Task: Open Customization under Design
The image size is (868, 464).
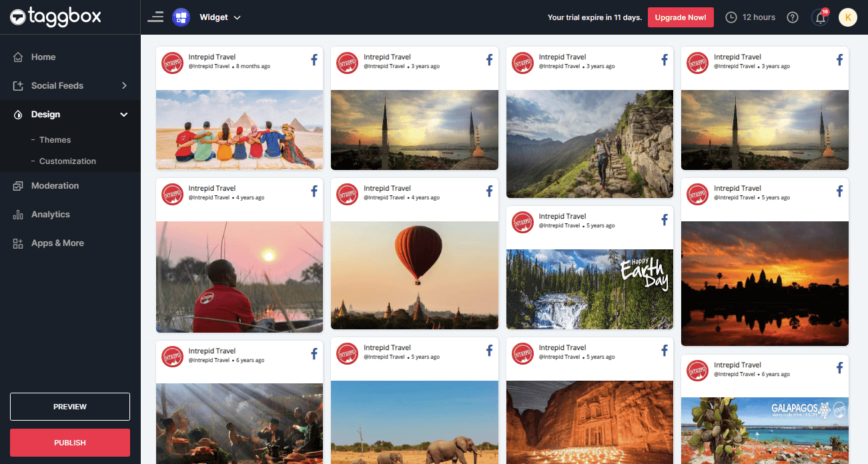Action: 67,161
